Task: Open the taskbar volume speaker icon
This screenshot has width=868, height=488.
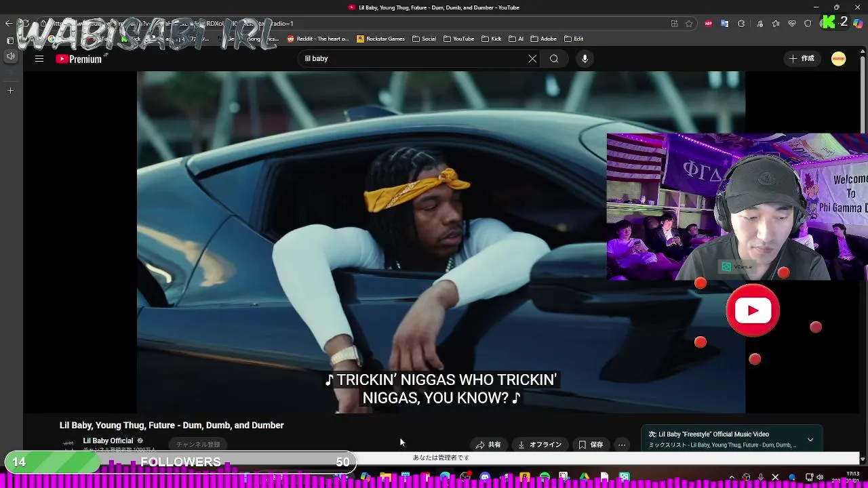Action: point(820,477)
